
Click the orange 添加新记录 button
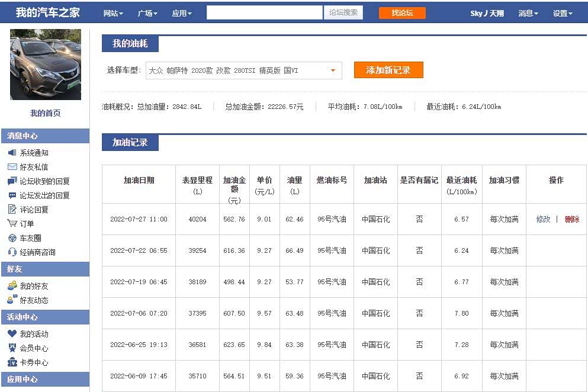388,70
